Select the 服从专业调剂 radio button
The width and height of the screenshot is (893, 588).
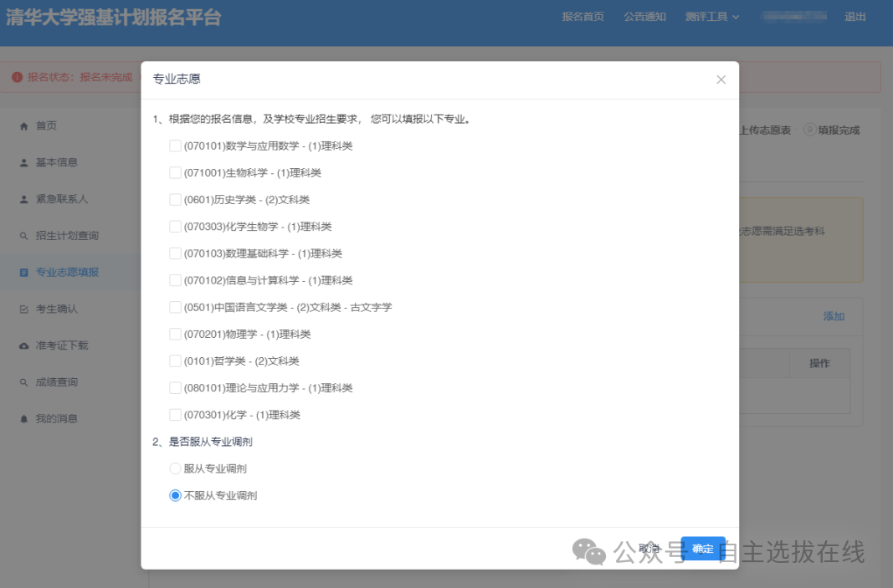[175, 468]
